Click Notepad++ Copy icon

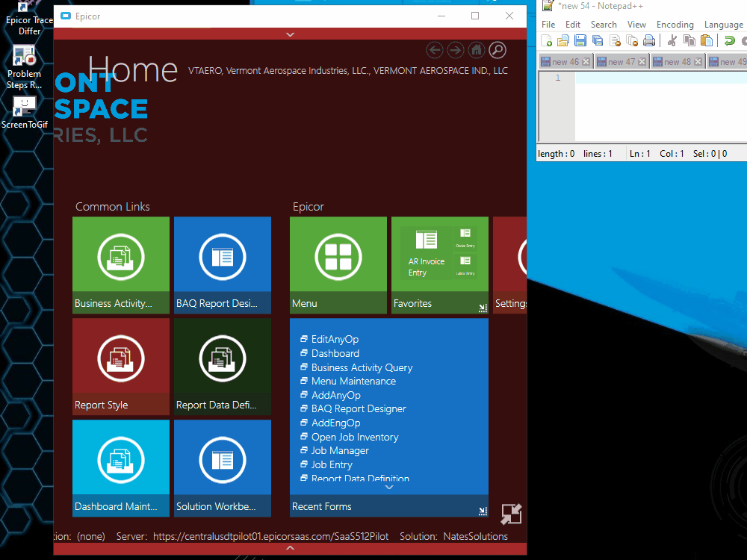point(689,40)
